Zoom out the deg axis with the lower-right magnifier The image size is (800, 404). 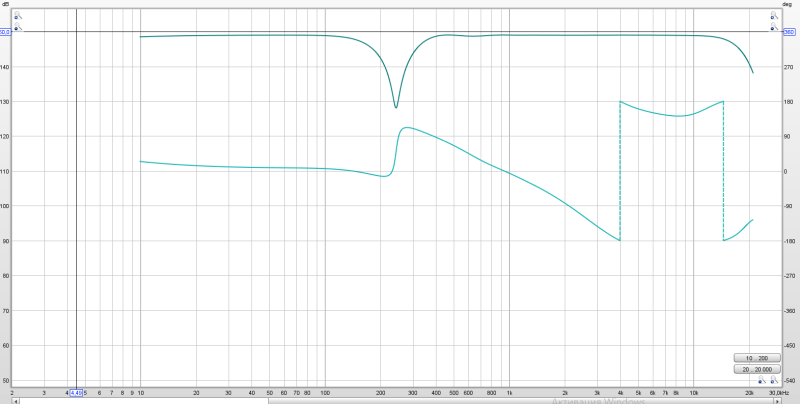(x=774, y=26)
